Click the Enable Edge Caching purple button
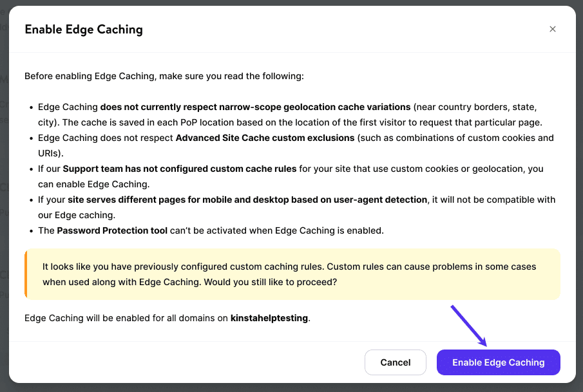This screenshot has height=392, width=583. pos(498,362)
